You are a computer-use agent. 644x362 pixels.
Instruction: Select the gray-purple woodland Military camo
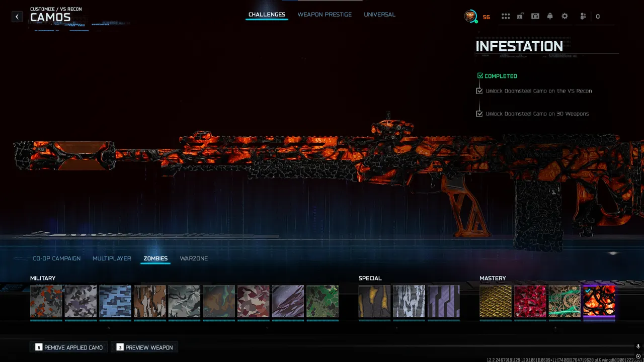coord(80,302)
